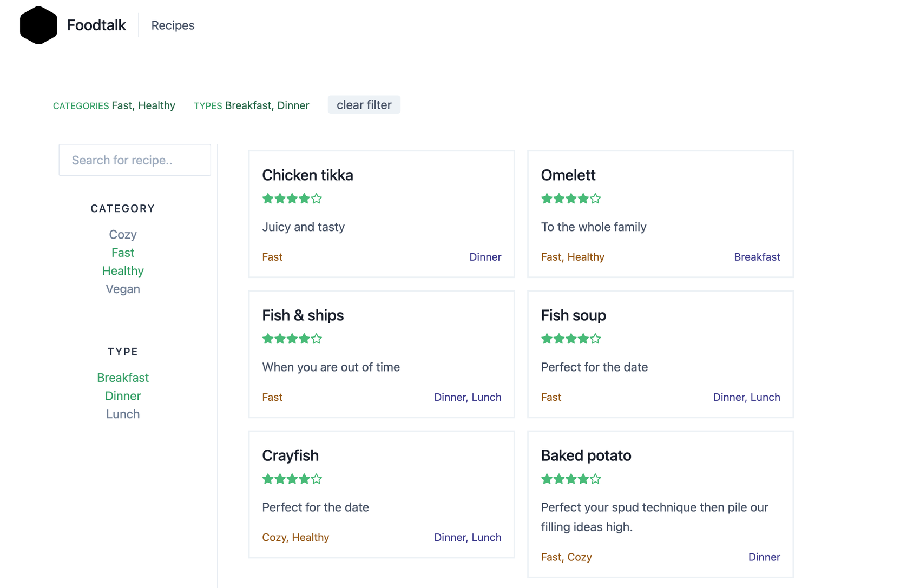Open the Baked potato recipe card title

tap(586, 455)
